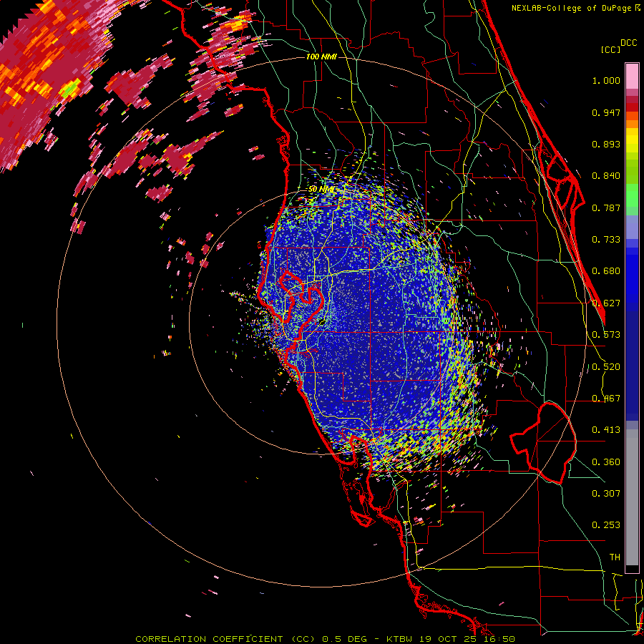644x644 pixels.
Task: Select the 0.787 legend value
Action: pyautogui.click(x=606, y=208)
